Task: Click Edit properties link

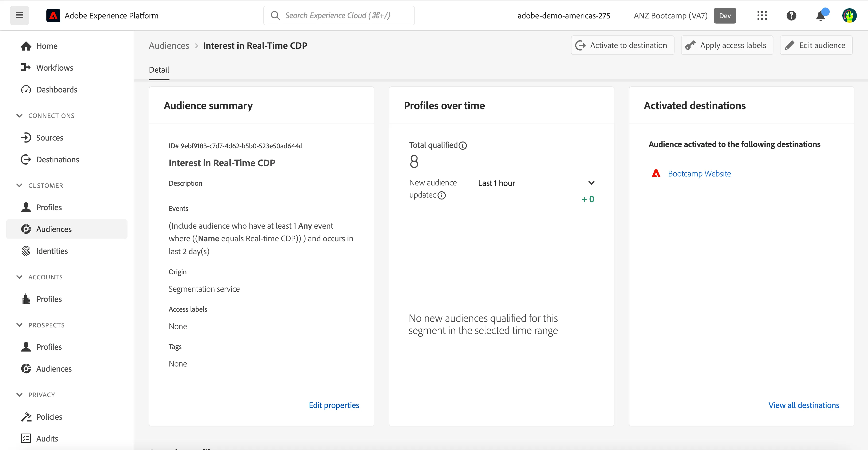Action: tap(334, 405)
